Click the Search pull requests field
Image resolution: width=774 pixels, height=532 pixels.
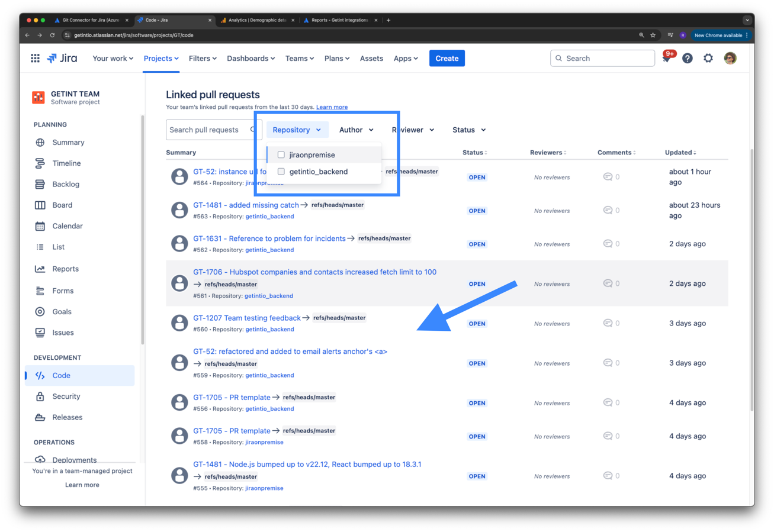214,130
